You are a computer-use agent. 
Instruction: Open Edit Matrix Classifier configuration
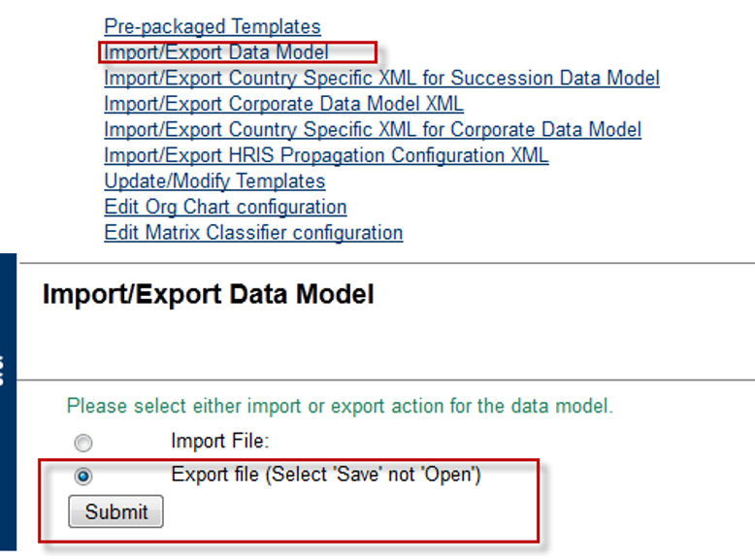[x=253, y=233]
